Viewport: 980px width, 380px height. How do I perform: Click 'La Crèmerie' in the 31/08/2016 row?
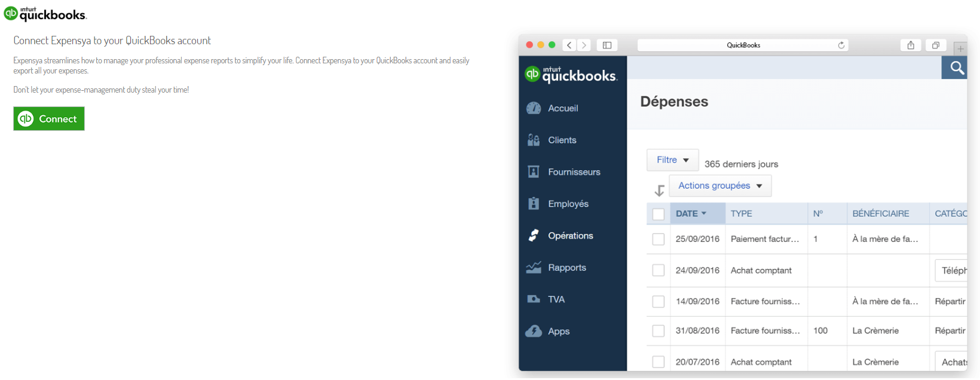875,331
